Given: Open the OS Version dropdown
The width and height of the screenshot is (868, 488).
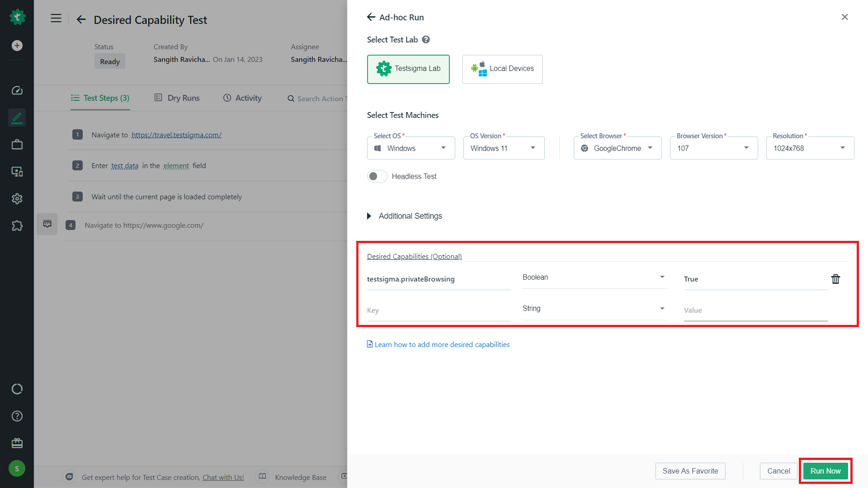Looking at the screenshot, I should click(504, 148).
